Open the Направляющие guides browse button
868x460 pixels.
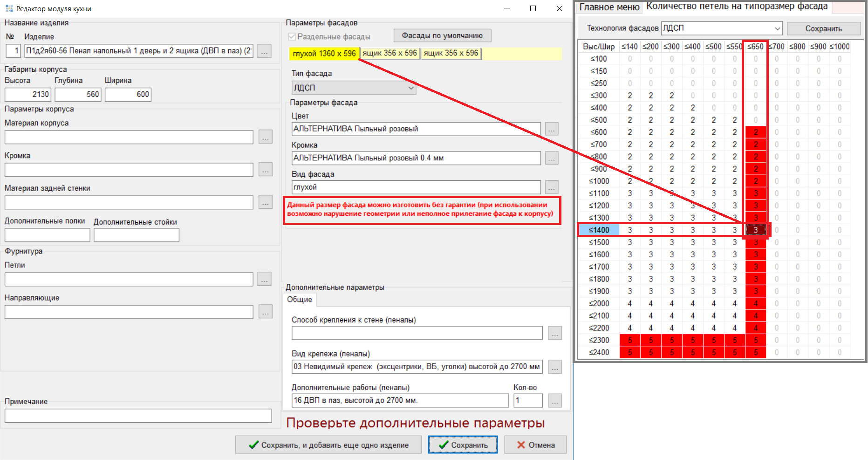266,312
